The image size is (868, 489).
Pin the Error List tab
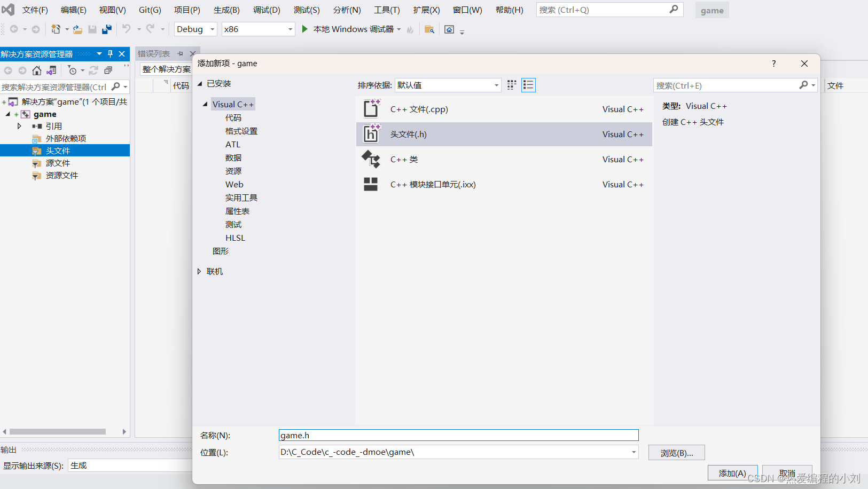coord(180,53)
